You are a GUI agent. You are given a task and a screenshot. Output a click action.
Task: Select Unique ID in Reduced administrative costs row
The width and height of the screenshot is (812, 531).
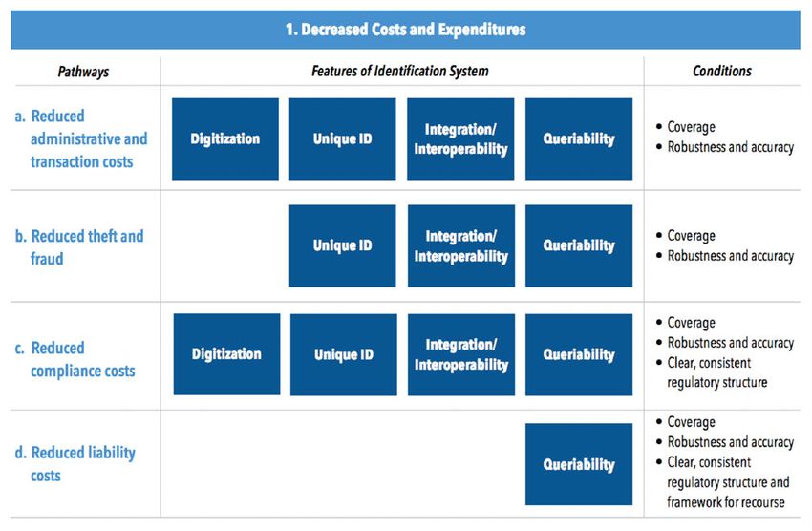point(343,139)
